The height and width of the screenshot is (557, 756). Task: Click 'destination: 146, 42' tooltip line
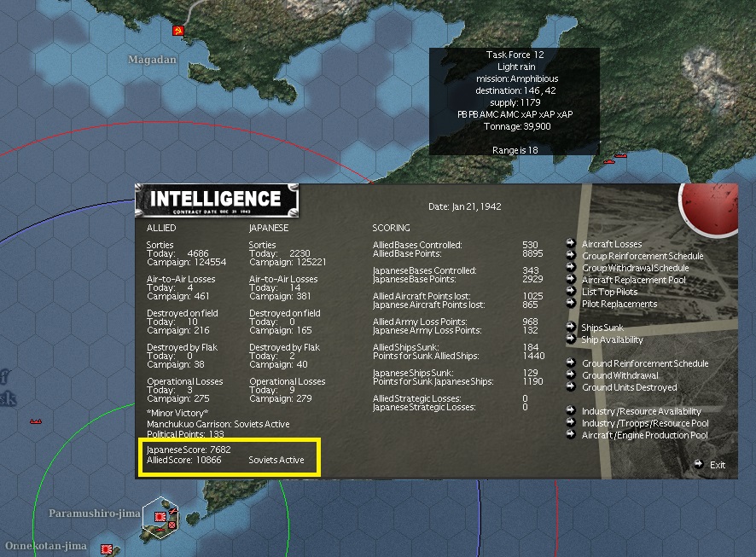(515, 90)
